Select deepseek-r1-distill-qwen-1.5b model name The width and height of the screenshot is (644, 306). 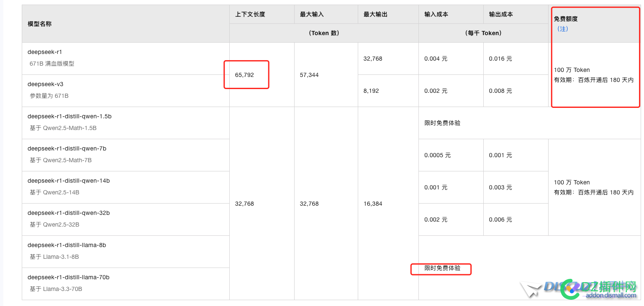click(69, 116)
